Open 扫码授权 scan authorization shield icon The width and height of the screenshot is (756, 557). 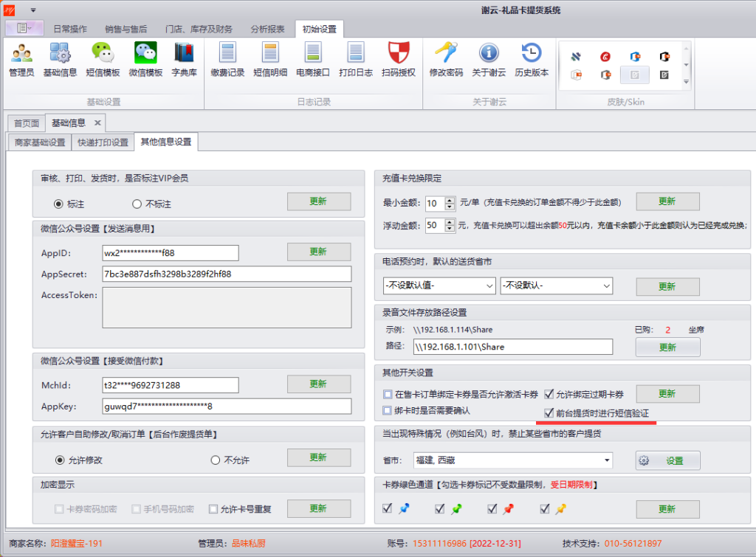coord(399,60)
